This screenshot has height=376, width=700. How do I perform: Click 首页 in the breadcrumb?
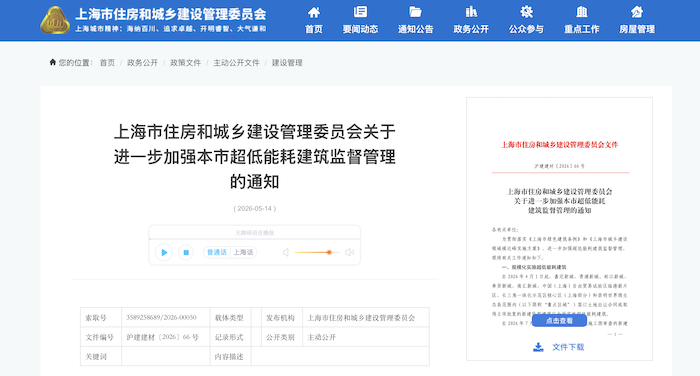point(107,63)
